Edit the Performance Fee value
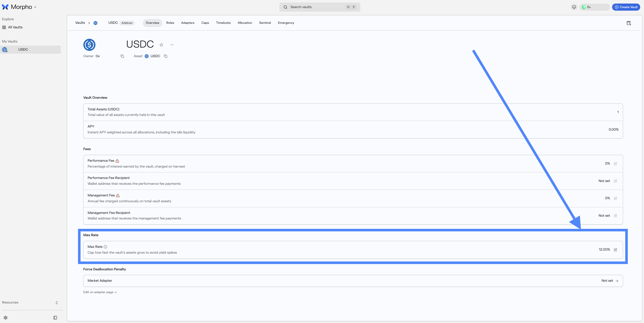The width and height of the screenshot is (644, 323). (615, 164)
